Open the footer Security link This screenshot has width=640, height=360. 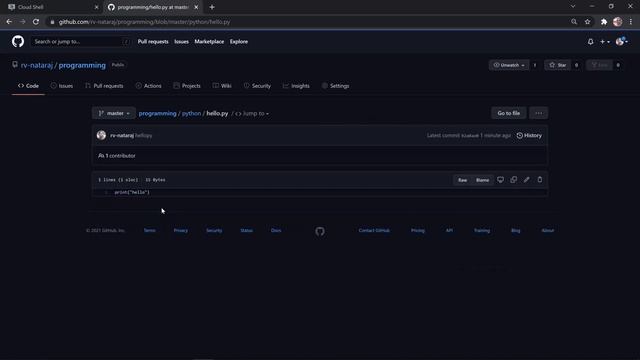click(x=214, y=231)
